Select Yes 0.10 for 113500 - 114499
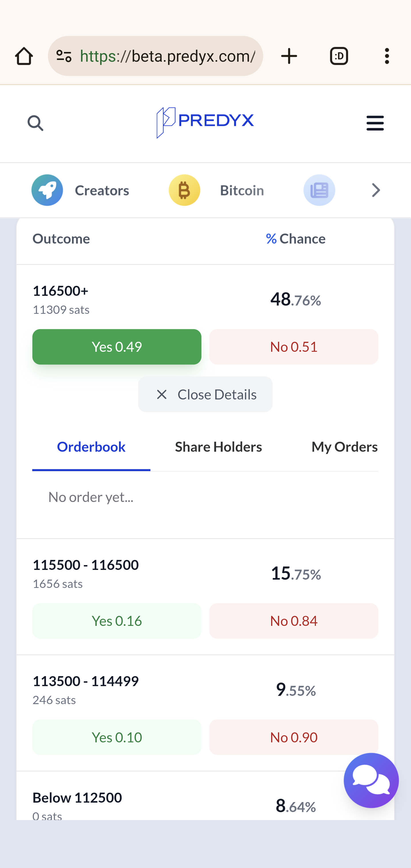The width and height of the screenshot is (411, 868). [x=116, y=737]
